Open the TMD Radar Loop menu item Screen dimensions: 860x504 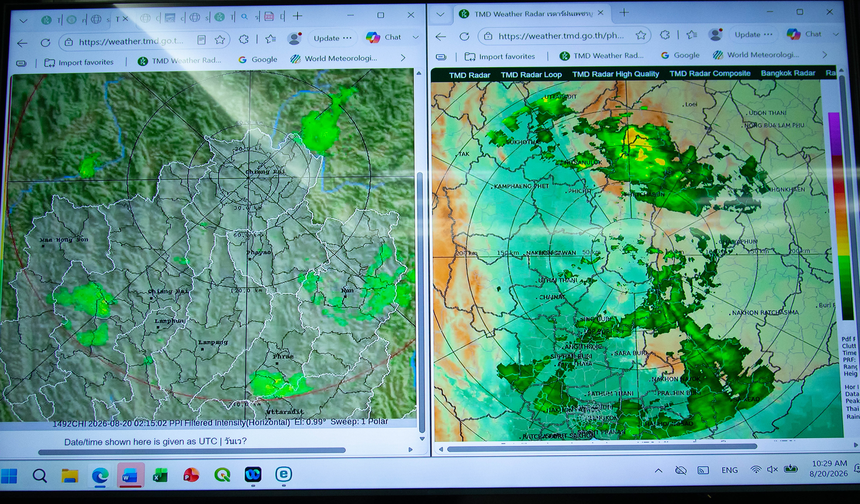coord(531,74)
